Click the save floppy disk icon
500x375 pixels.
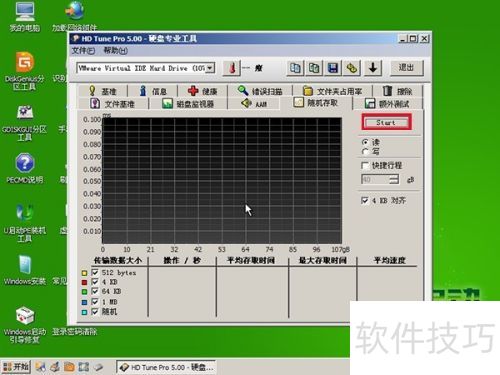pos(333,68)
